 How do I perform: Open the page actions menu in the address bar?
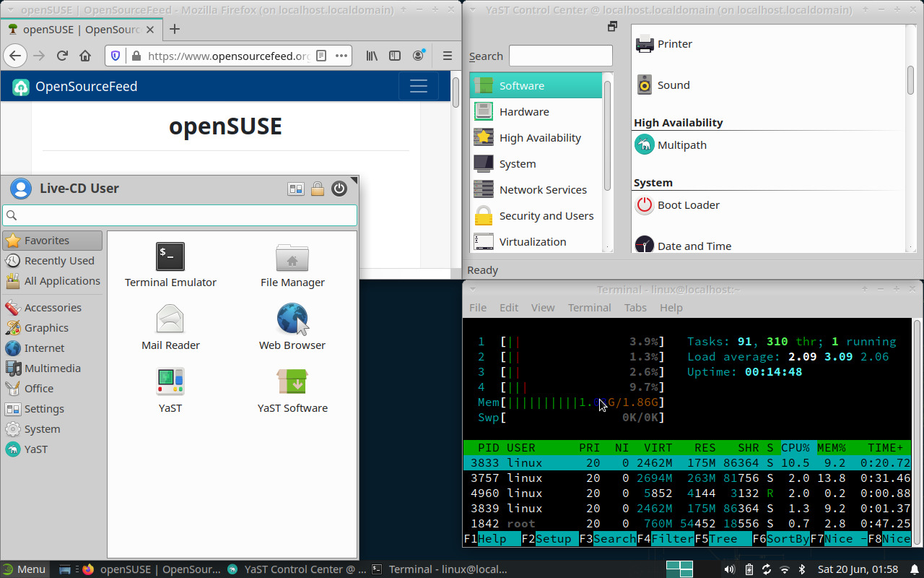click(x=342, y=55)
